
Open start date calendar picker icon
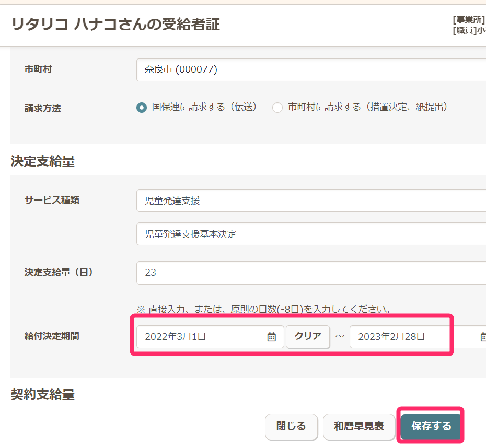[x=272, y=337]
